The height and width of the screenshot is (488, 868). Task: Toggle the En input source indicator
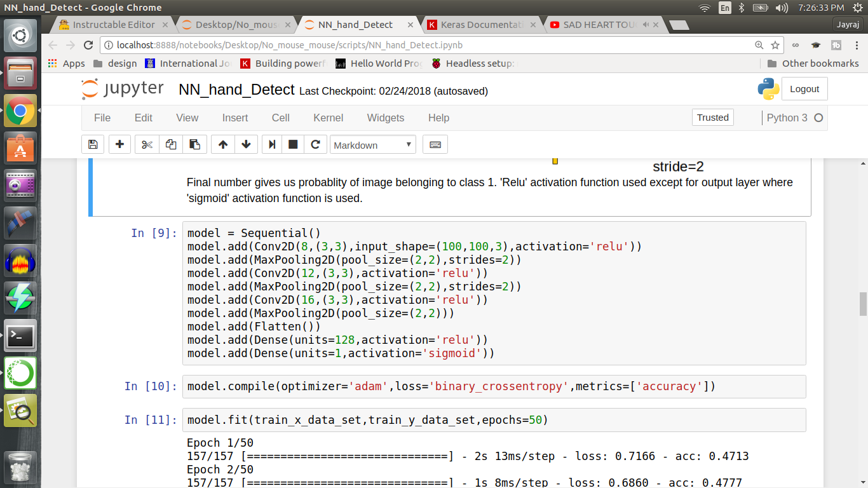click(x=725, y=8)
